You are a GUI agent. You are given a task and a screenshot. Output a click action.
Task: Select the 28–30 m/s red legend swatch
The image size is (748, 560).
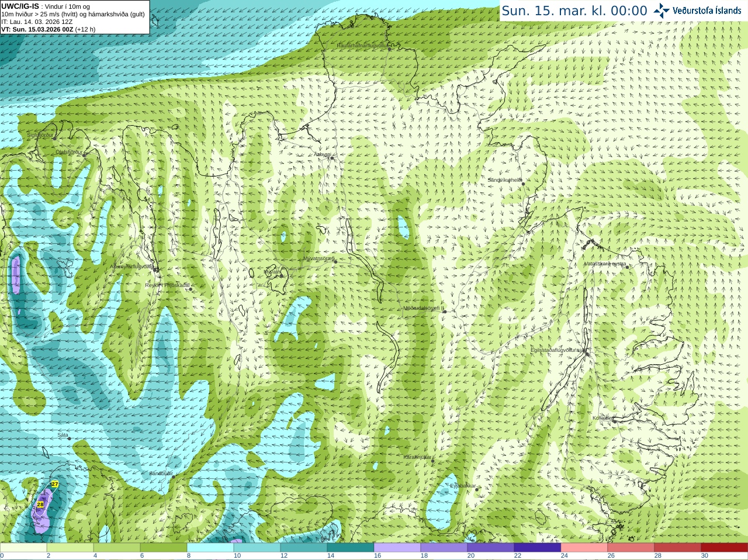click(678, 548)
